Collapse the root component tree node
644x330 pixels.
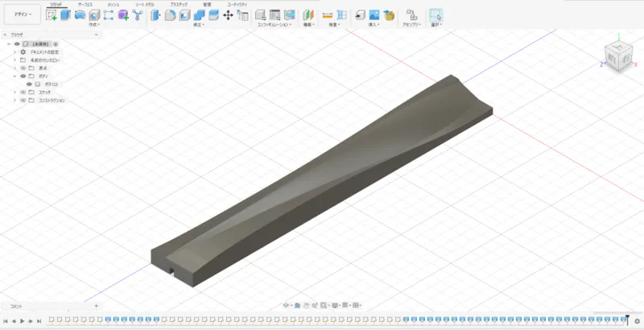(9, 44)
